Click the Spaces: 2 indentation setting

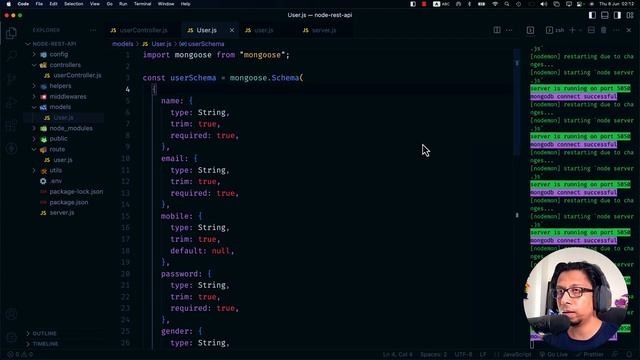(x=433, y=355)
